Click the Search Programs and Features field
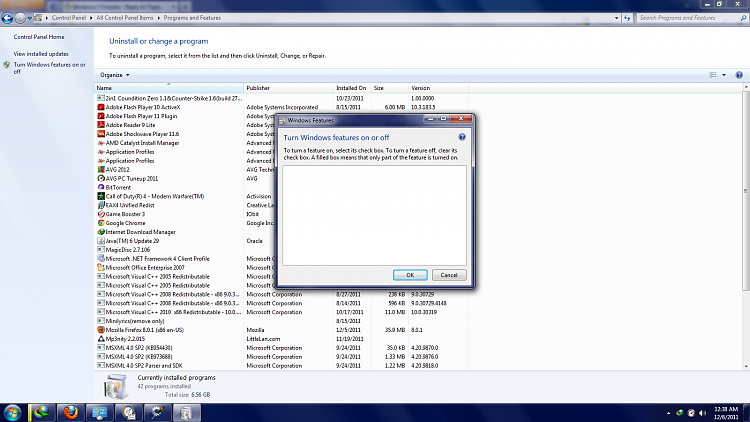The height and width of the screenshot is (422, 750). [x=688, y=18]
